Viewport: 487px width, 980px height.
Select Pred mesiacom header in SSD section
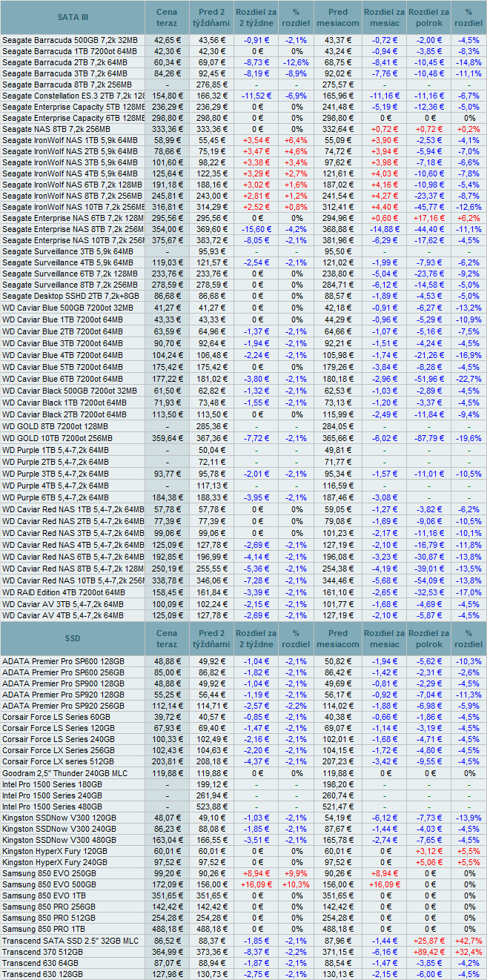pyautogui.click(x=337, y=639)
